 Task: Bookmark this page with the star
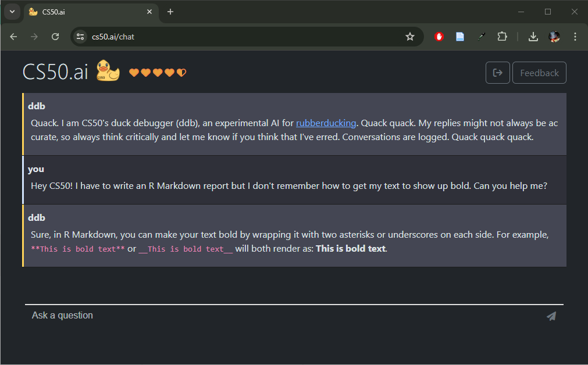point(410,37)
